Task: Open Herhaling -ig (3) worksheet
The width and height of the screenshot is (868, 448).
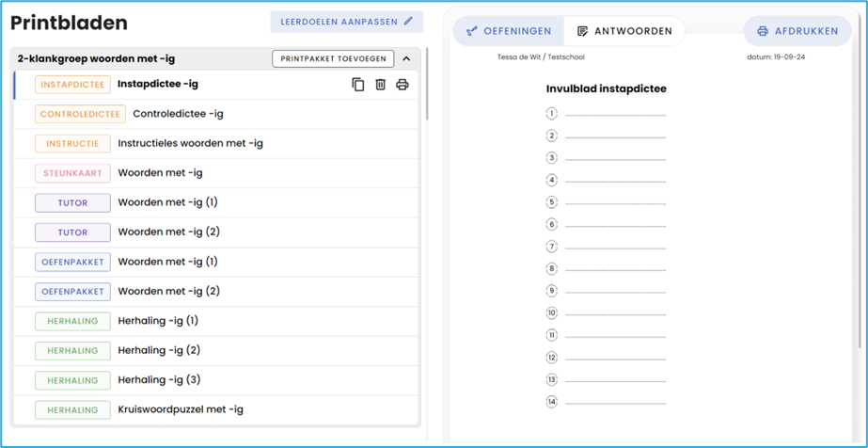Action: pos(159,380)
